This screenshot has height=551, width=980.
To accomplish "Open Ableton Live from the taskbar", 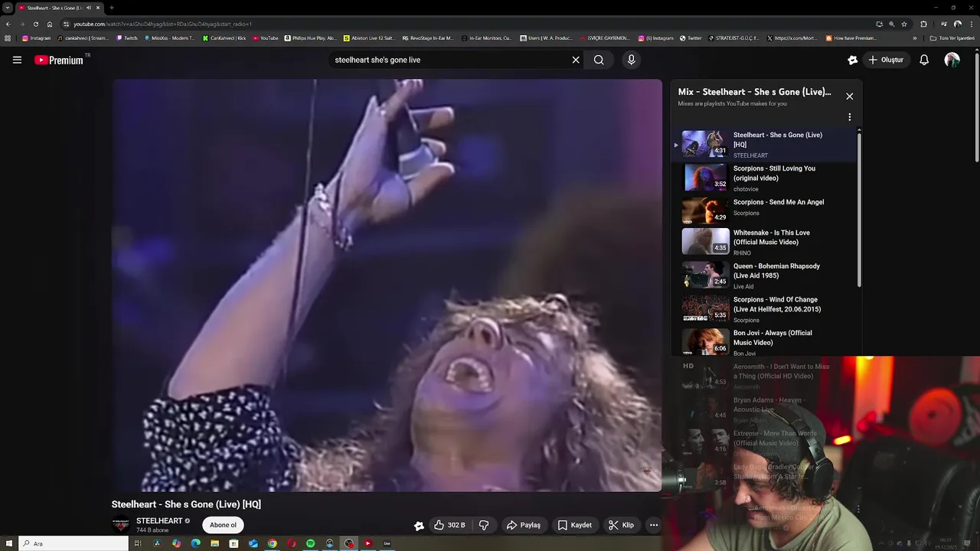I will [387, 543].
